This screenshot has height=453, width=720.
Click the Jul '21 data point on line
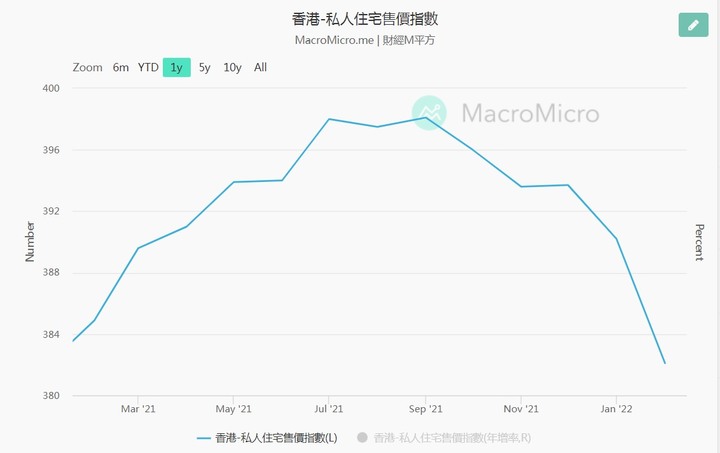329,119
